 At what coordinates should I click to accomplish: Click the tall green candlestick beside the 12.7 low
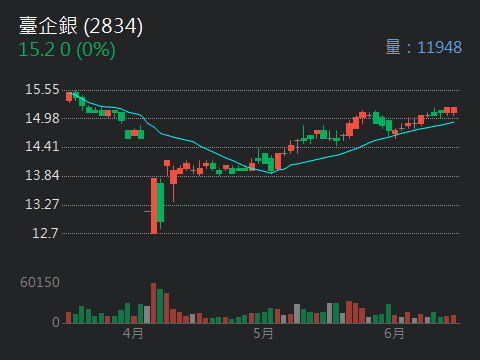(x=160, y=202)
